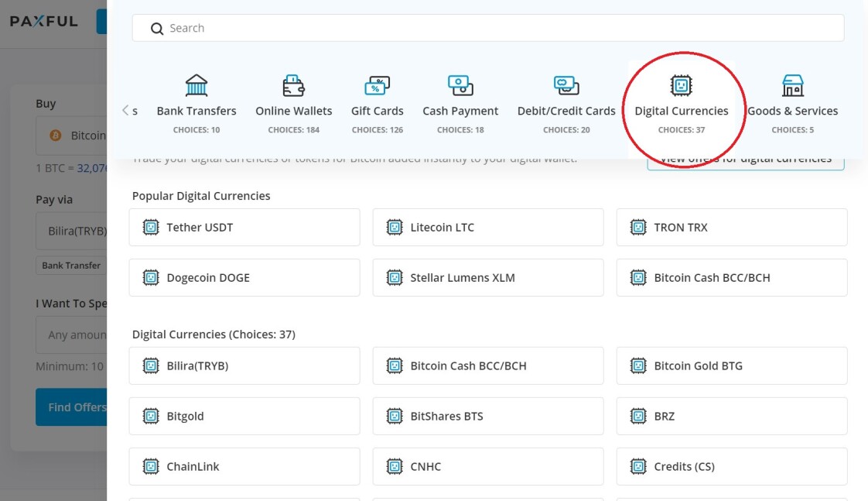Select Stellar Lumens XLM option
This screenshot has height=501, width=868.
pyautogui.click(x=487, y=278)
